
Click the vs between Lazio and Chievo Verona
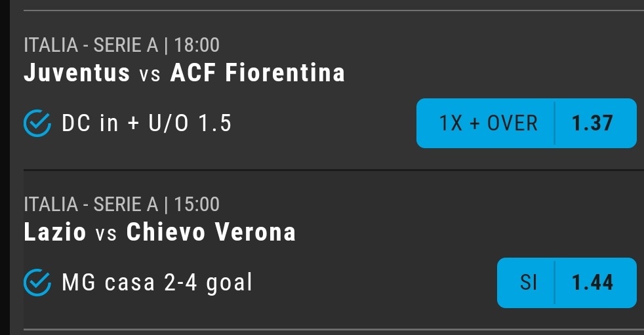click(106, 234)
